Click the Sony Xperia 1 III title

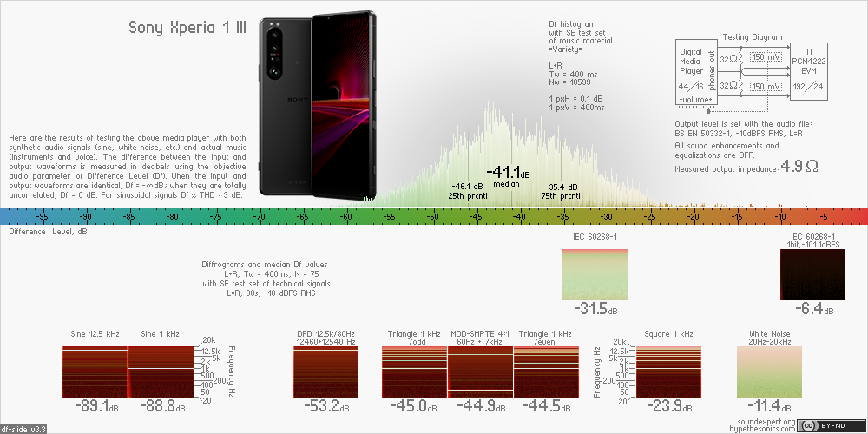[x=187, y=27]
